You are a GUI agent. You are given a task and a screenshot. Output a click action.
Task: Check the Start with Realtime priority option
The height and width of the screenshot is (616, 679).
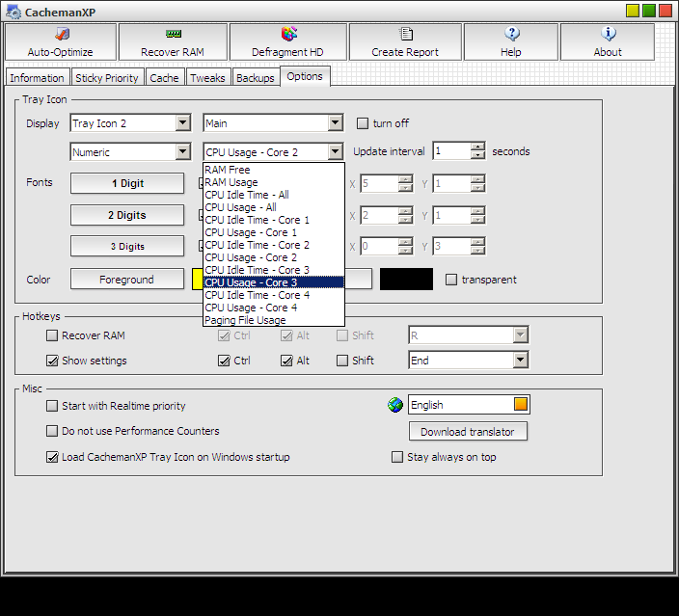pos(52,406)
